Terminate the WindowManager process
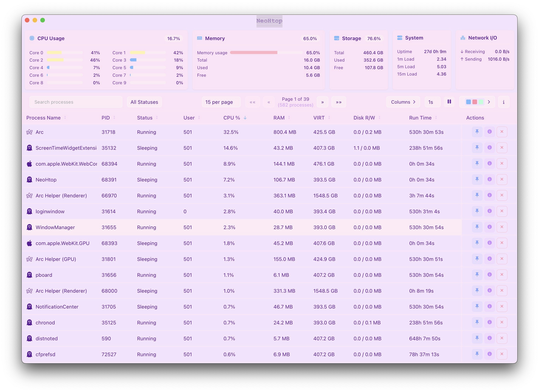The image size is (539, 392). tap(502, 227)
